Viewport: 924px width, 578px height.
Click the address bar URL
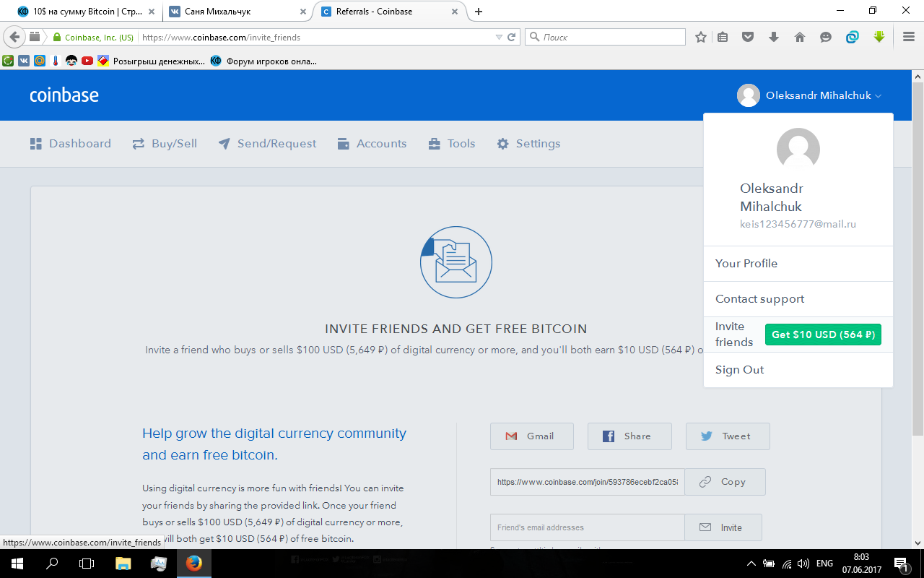(x=221, y=37)
